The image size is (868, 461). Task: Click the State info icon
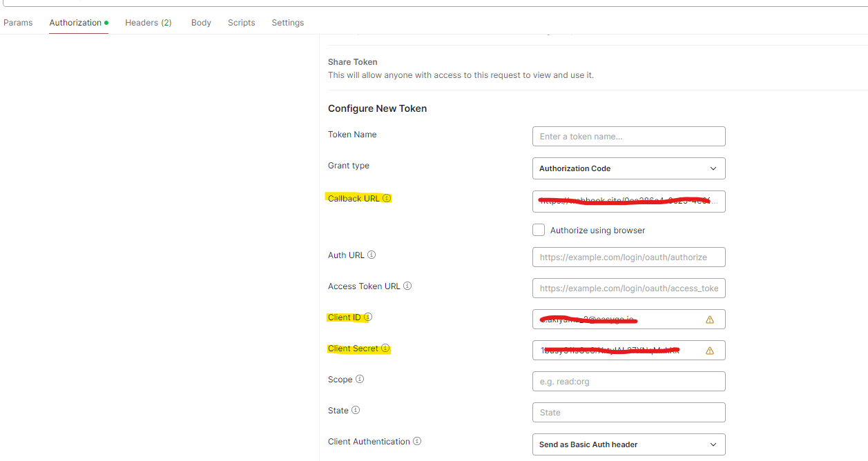(x=355, y=410)
